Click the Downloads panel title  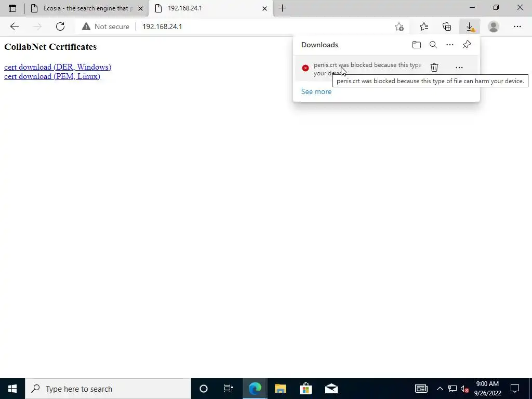[x=320, y=45]
